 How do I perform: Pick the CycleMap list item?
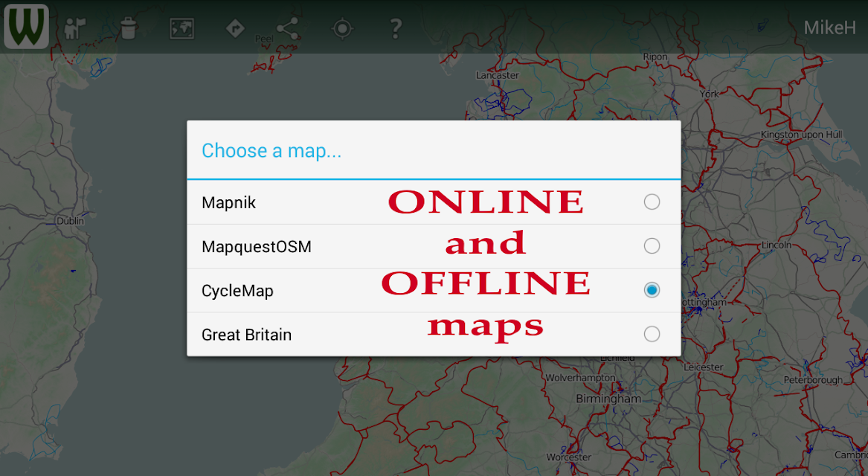click(x=434, y=291)
